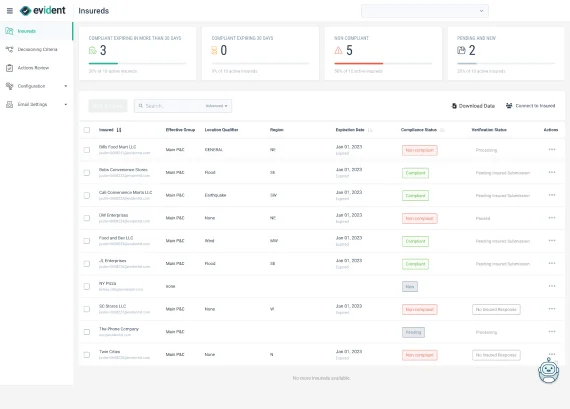
Task: Check the box for DM Enterprises
Action: (87, 218)
